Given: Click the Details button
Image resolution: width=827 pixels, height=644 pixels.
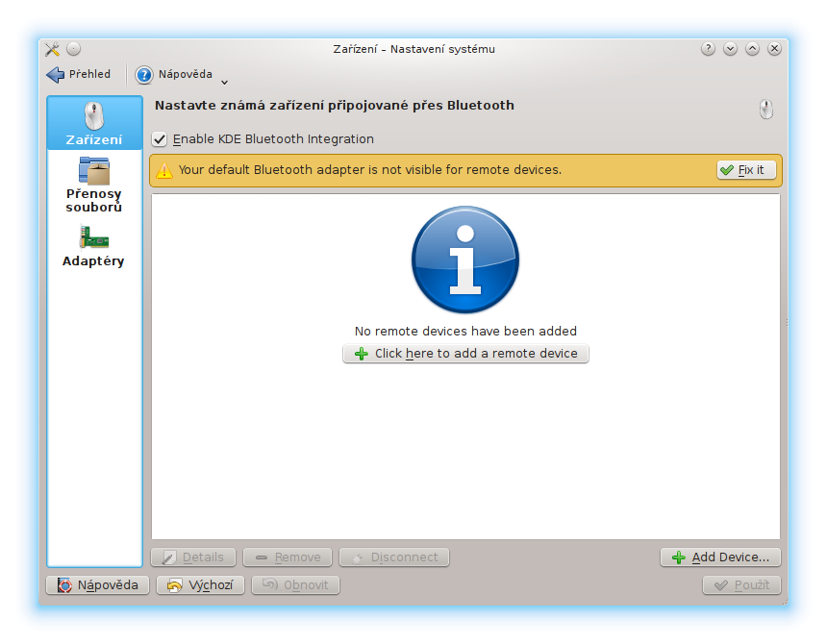Looking at the screenshot, I should pos(193,557).
